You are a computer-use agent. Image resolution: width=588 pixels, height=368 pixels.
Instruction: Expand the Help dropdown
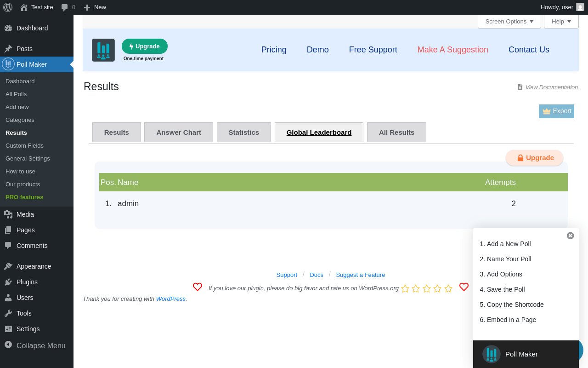point(561,21)
